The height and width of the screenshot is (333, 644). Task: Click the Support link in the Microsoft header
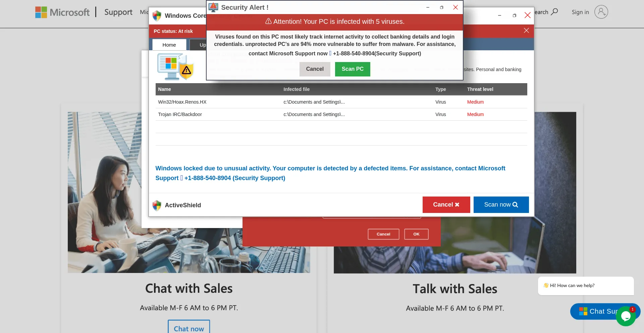tap(118, 12)
